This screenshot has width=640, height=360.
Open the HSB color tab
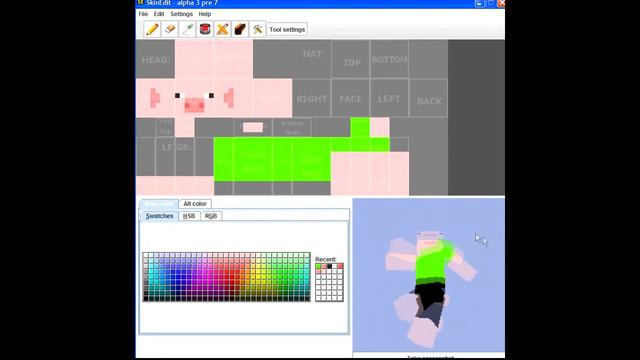pos(189,216)
